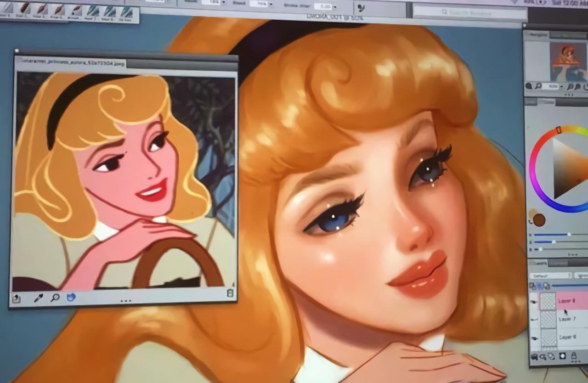Click the trash icon in the reference image window
Viewport: 588px width, 383px height.
click(x=230, y=293)
